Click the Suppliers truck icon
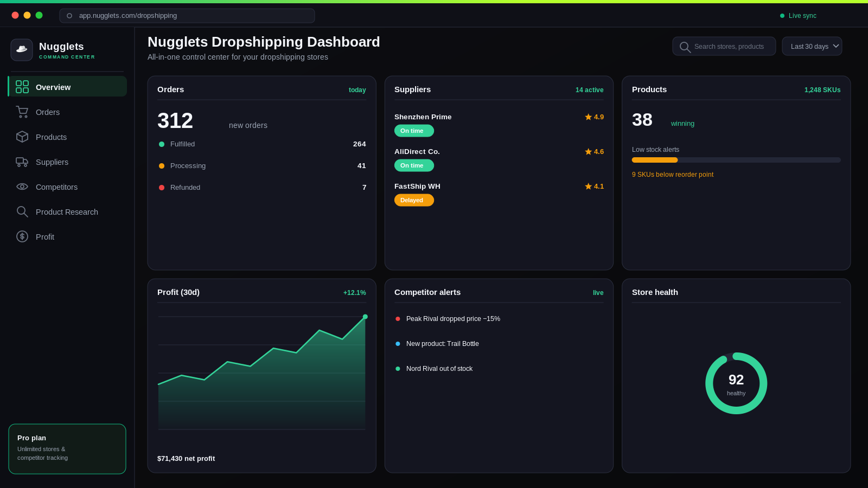 (x=22, y=162)
